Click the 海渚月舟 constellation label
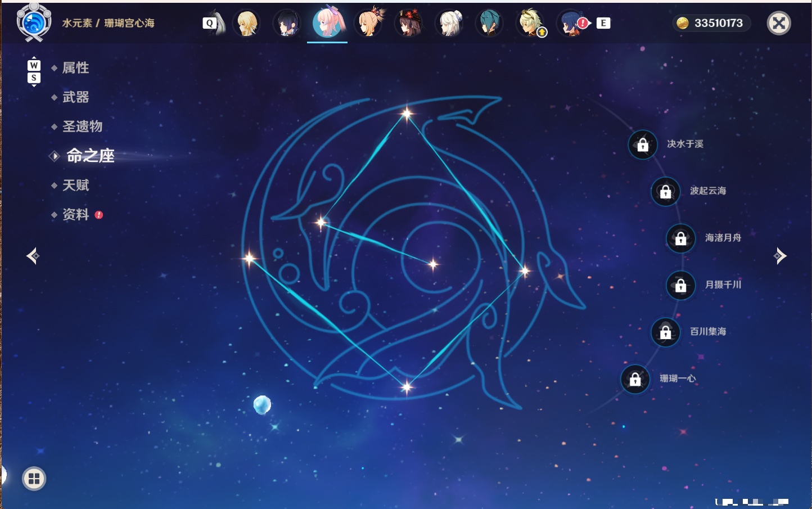Image resolution: width=812 pixels, height=509 pixels. [x=723, y=237]
